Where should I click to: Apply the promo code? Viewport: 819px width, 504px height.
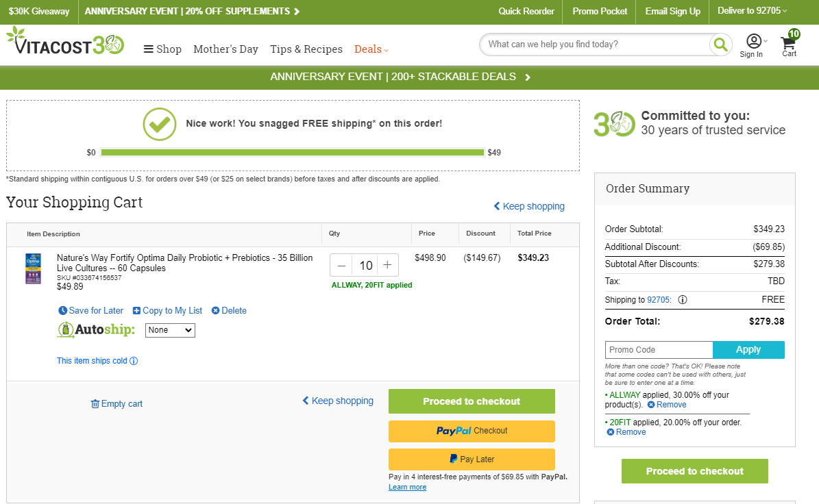pos(748,349)
